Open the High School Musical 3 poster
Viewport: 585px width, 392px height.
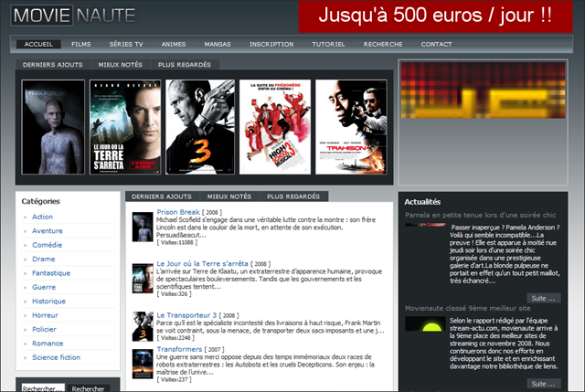(x=275, y=127)
